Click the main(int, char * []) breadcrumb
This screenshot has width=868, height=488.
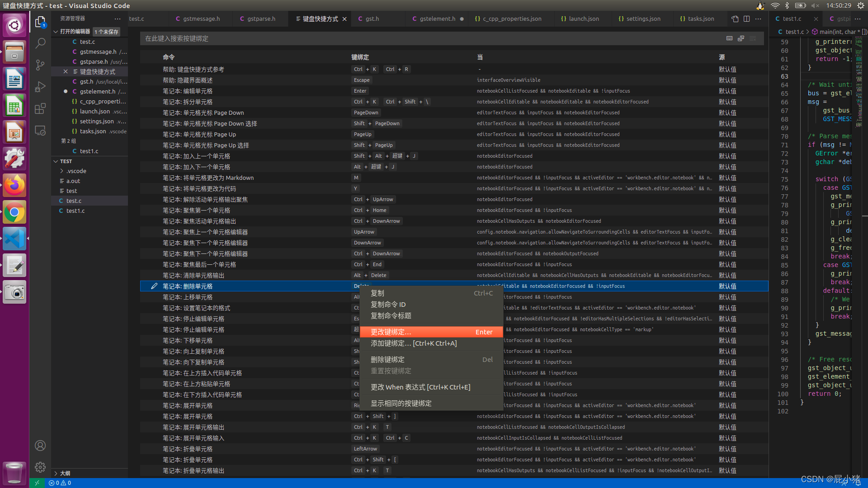[x=840, y=32]
